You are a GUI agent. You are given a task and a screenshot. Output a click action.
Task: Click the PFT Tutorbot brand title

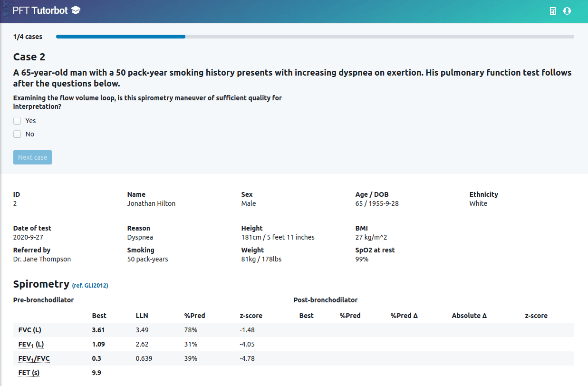tap(40, 10)
